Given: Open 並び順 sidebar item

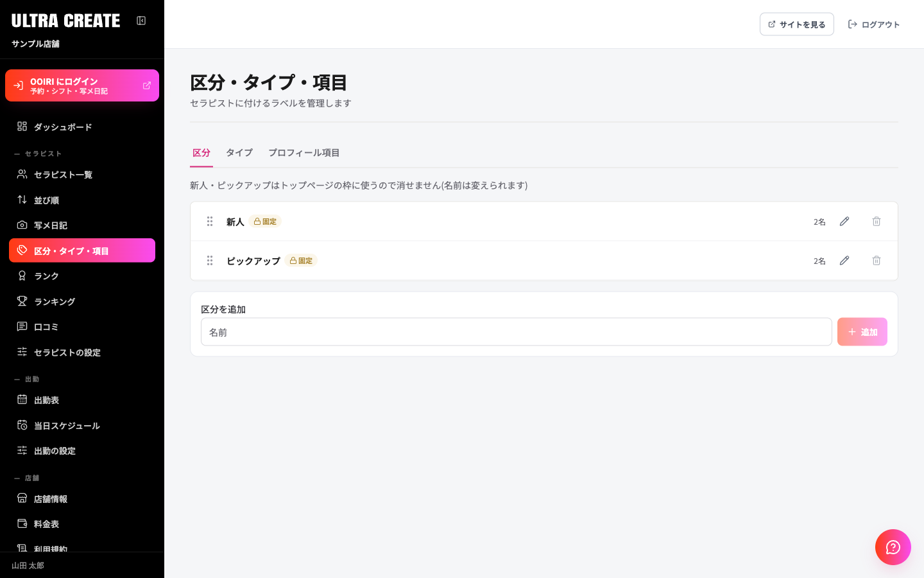Looking at the screenshot, I should [x=82, y=200].
